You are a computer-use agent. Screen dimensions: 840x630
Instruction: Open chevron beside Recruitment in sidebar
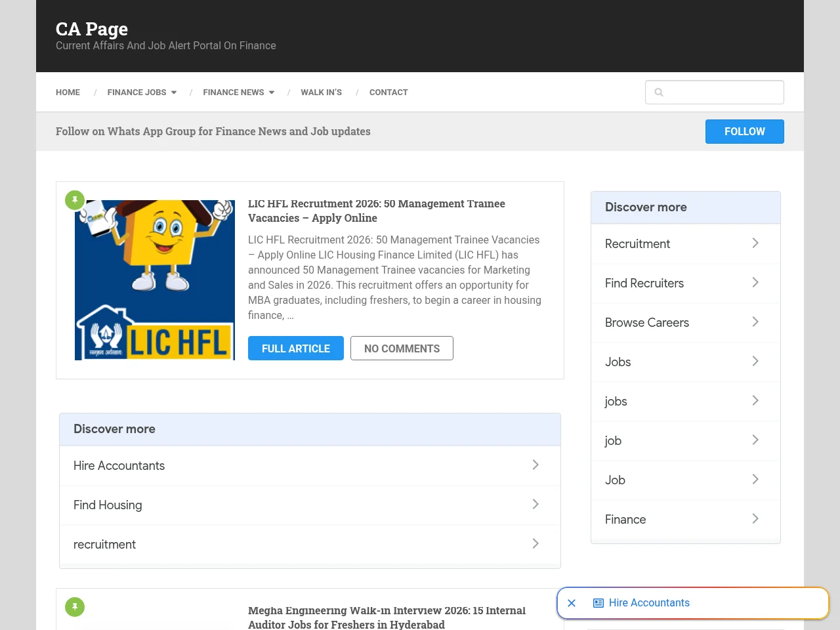[755, 243]
